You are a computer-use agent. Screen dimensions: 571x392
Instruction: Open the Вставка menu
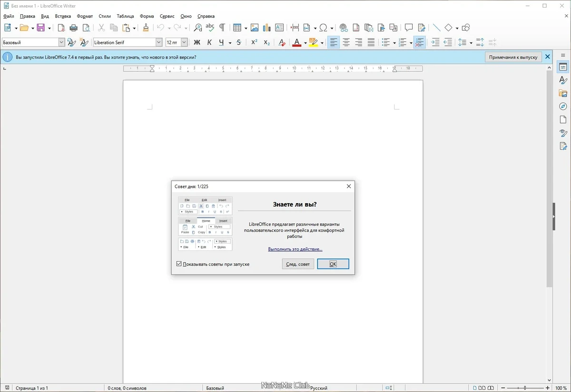pos(63,16)
